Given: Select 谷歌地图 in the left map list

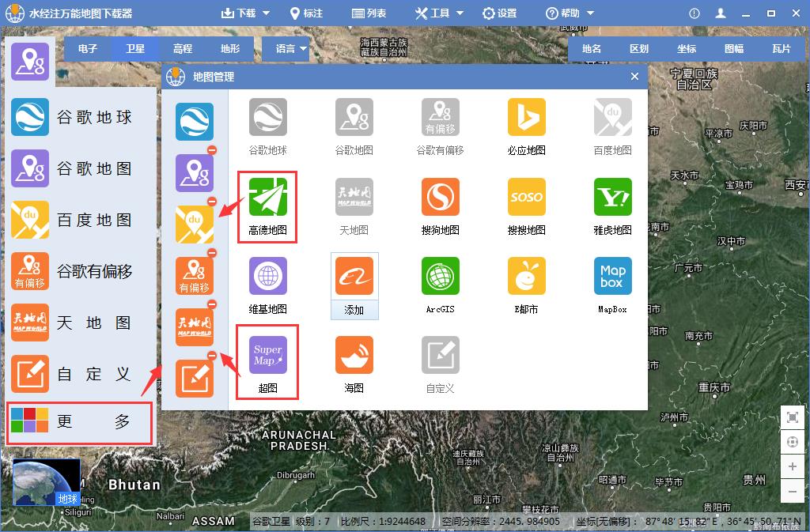Looking at the screenshot, I should (x=72, y=168).
